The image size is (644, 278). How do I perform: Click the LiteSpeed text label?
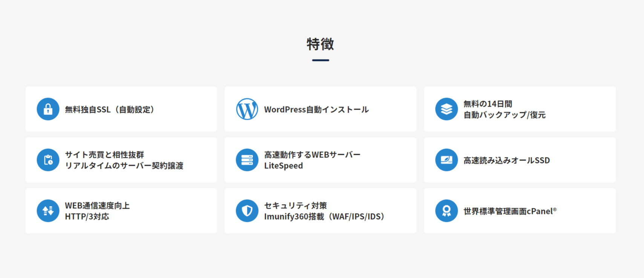pos(283,166)
